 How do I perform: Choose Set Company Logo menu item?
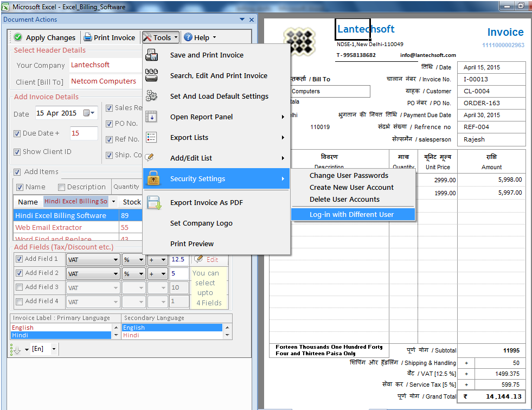pos(201,223)
